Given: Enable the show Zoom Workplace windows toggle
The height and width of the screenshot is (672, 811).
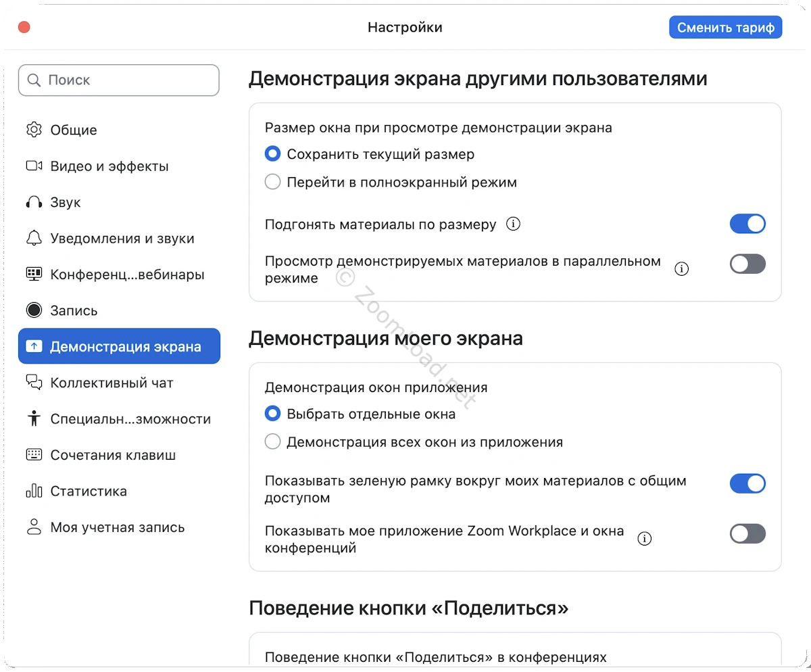Looking at the screenshot, I should click(747, 534).
